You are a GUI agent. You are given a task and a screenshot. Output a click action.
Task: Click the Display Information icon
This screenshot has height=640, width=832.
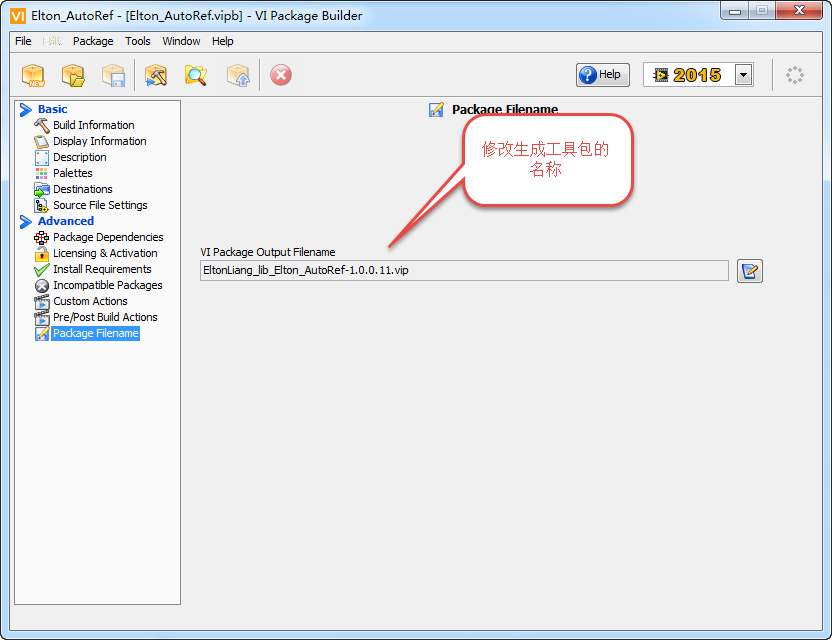41,142
